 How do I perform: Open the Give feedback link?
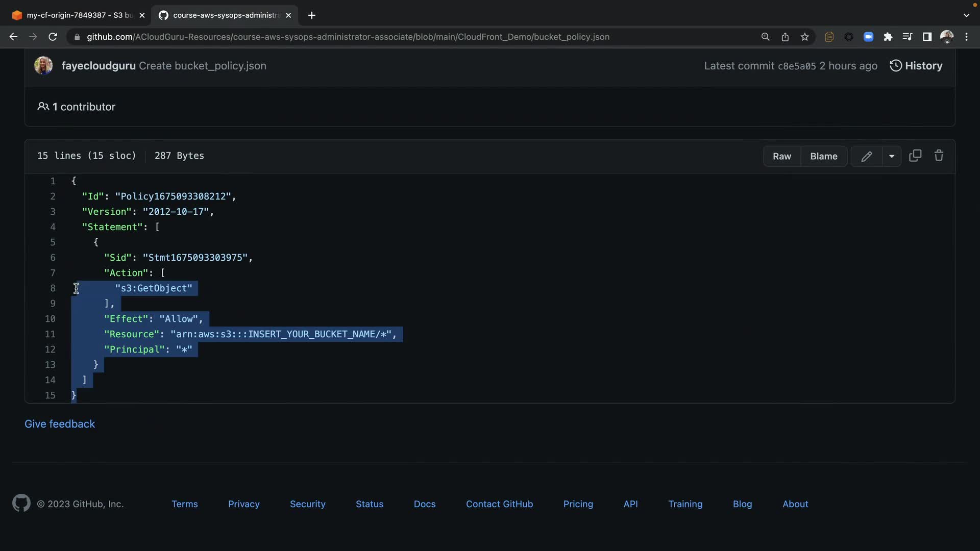(60, 424)
